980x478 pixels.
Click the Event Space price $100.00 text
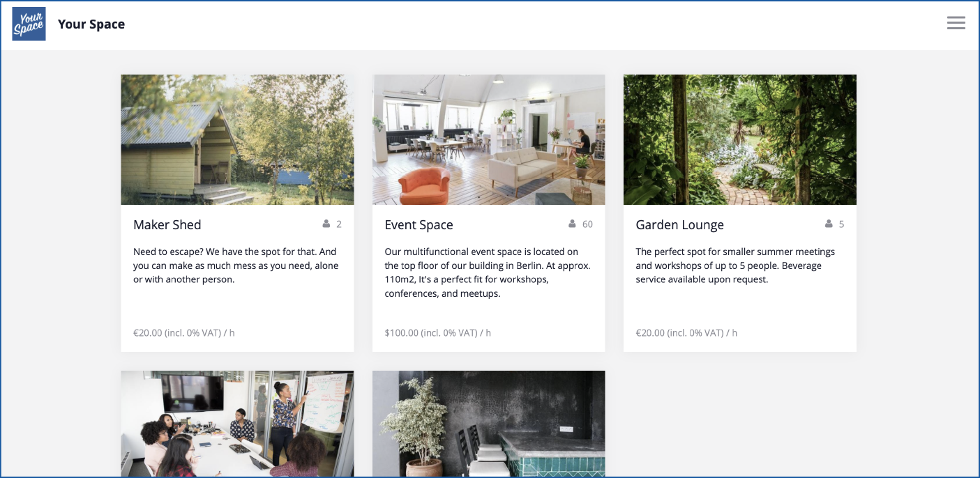pyautogui.click(x=438, y=333)
